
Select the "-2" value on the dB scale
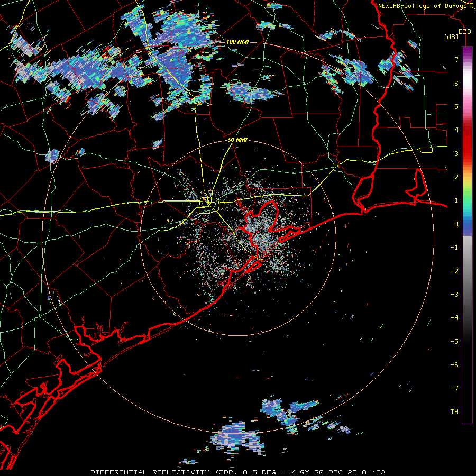[454, 271]
